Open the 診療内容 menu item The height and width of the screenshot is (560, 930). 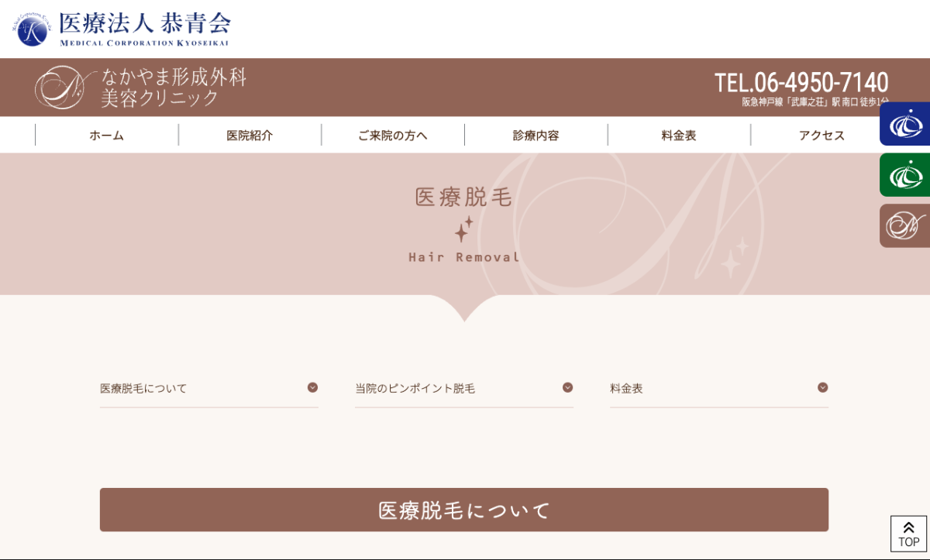(x=536, y=136)
